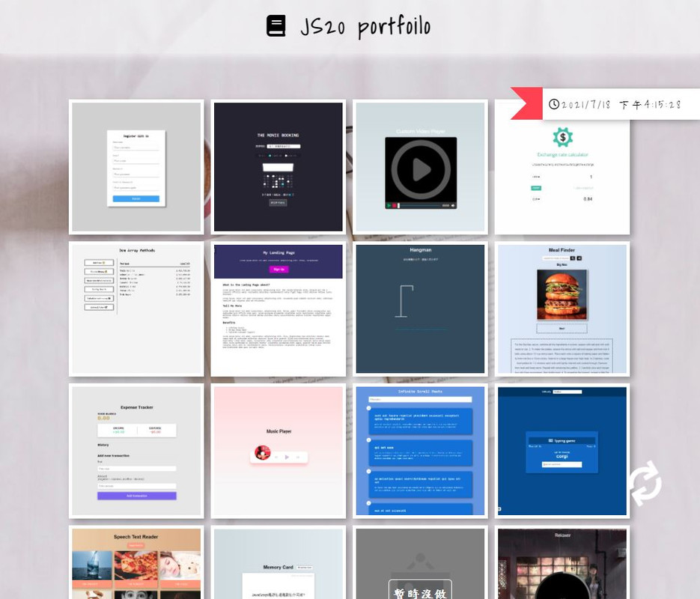Click the album disc in Music Player preview
Screen dimensions: 700x599
coord(263,452)
